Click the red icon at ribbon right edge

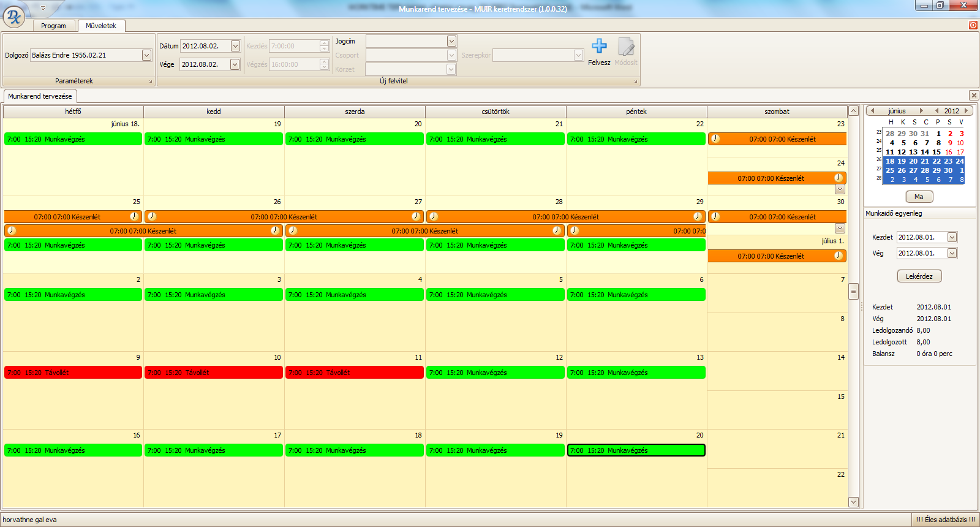click(973, 25)
